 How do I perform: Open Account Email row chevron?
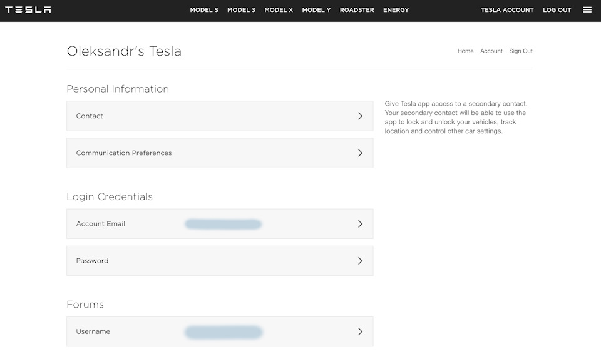tap(360, 224)
